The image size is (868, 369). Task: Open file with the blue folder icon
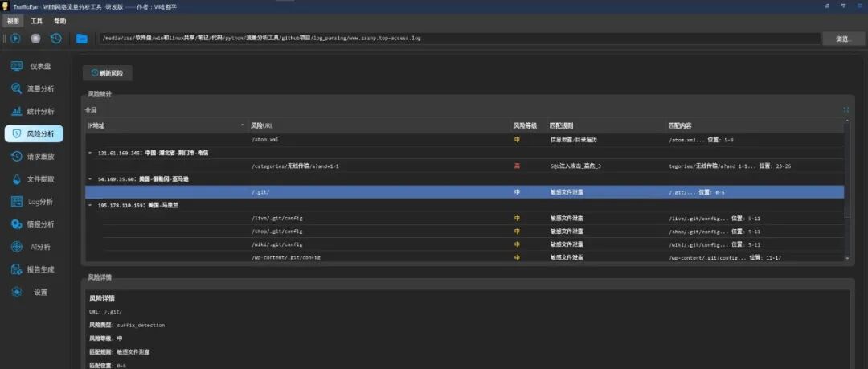pos(82,39)
